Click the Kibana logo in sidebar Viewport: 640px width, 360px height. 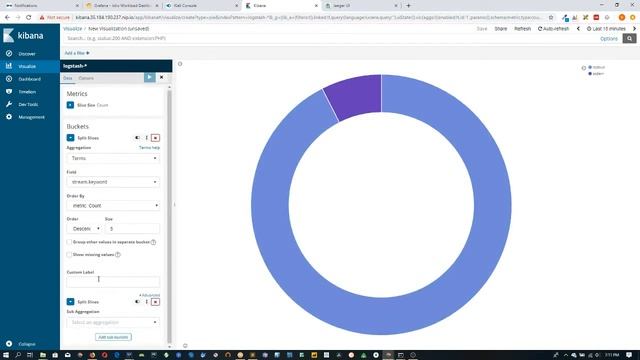(x=23, y=36)
